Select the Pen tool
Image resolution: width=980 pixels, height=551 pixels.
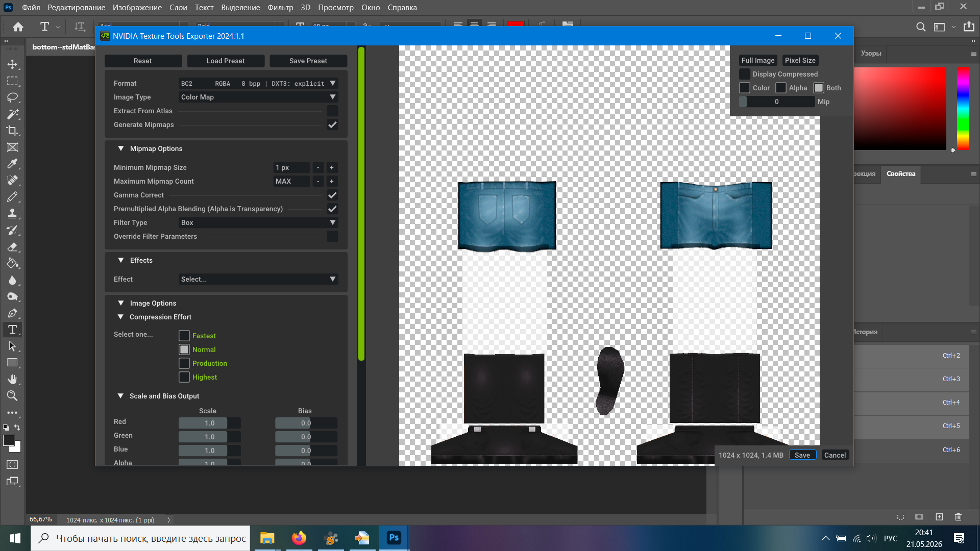[x=12, y=313]
